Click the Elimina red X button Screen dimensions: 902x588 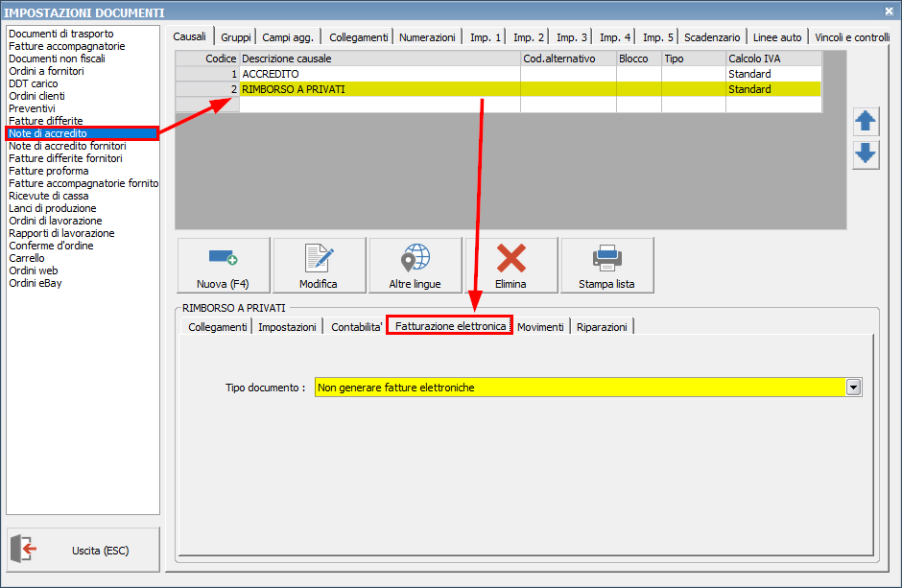click(511, 266)
